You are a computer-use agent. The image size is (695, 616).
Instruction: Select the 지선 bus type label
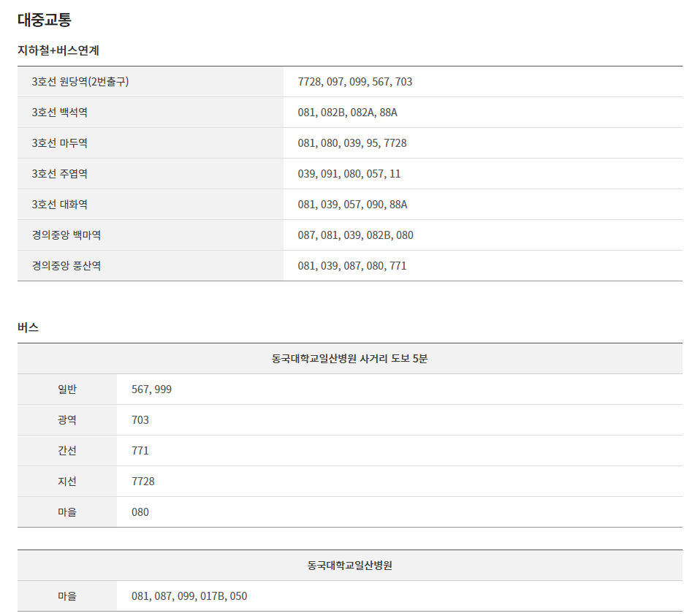click(67, 482)
